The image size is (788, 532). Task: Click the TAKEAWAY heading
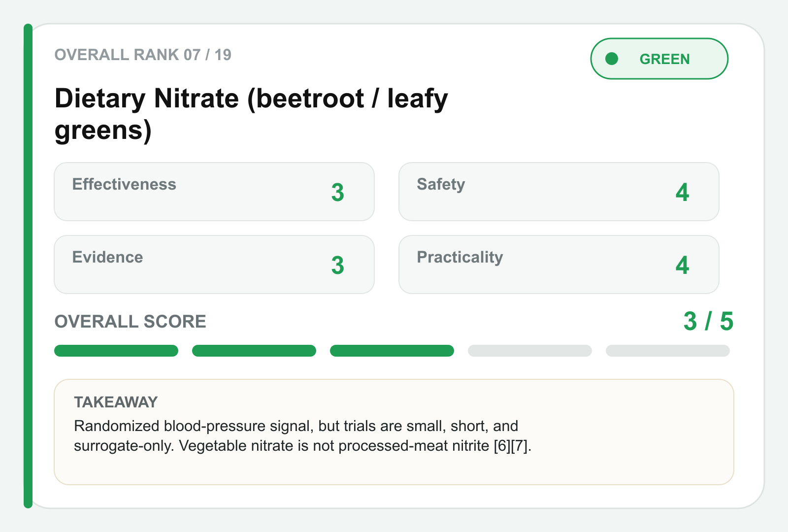point(116,402)
